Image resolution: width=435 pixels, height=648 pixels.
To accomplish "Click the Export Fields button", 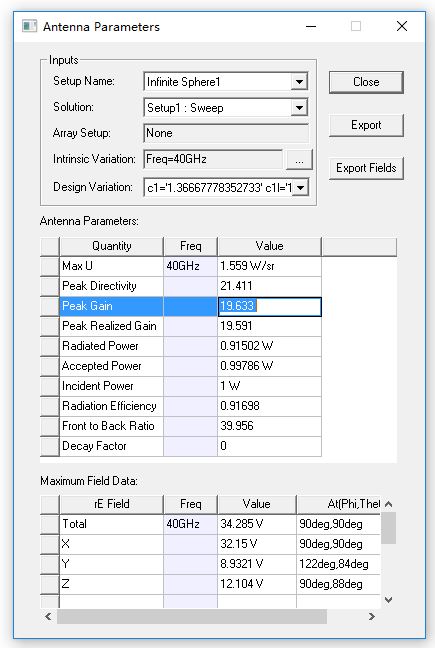I will (x=366, y=168).
